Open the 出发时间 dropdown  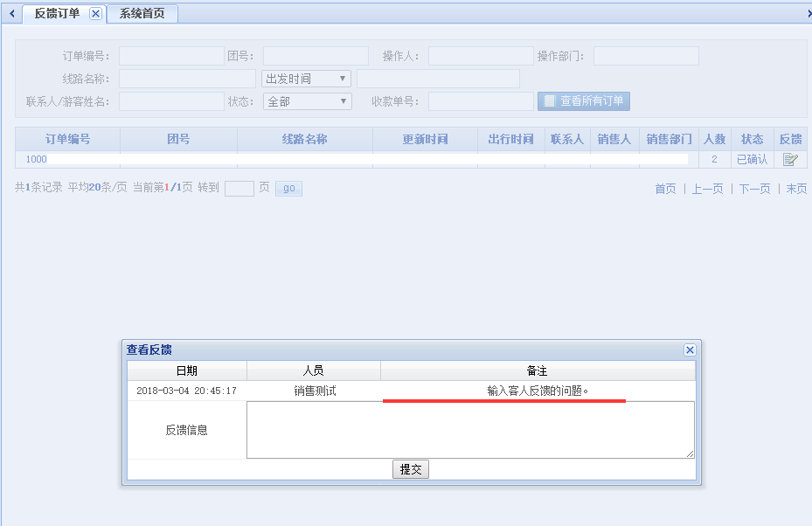pyautogui.click(x=306, y=79)
